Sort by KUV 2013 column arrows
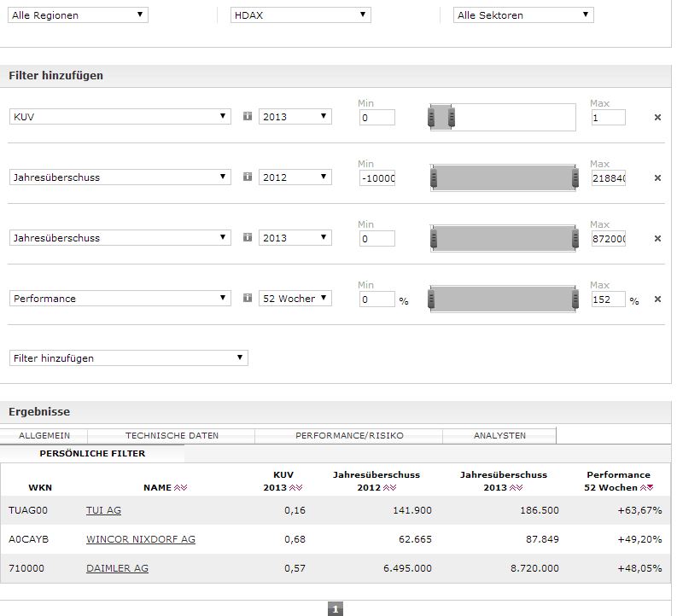 (296, 488)
